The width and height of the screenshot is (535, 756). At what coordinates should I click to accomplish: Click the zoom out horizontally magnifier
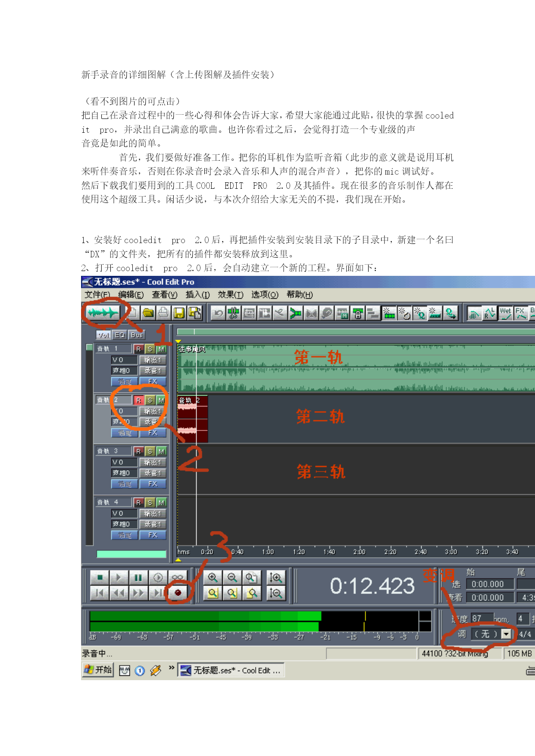232,578
